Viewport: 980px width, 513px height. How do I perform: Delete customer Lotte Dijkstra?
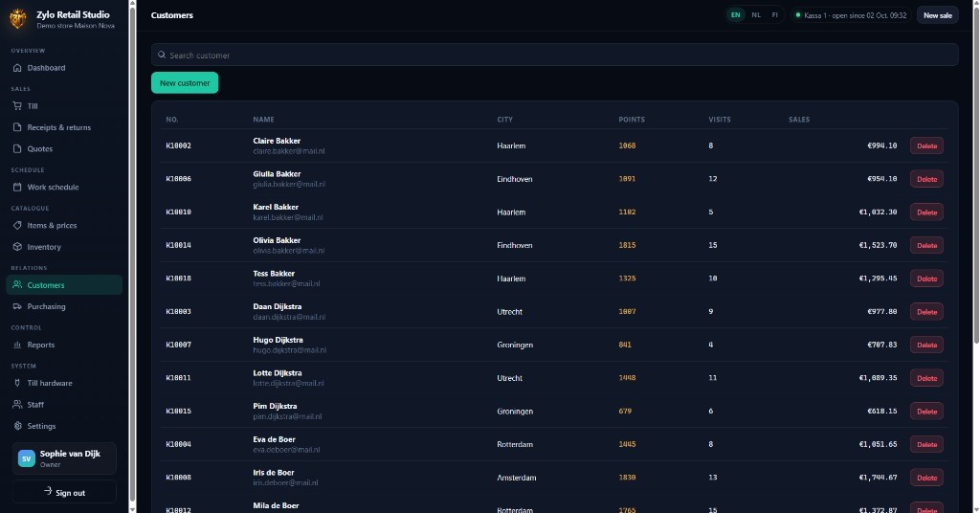926,377
